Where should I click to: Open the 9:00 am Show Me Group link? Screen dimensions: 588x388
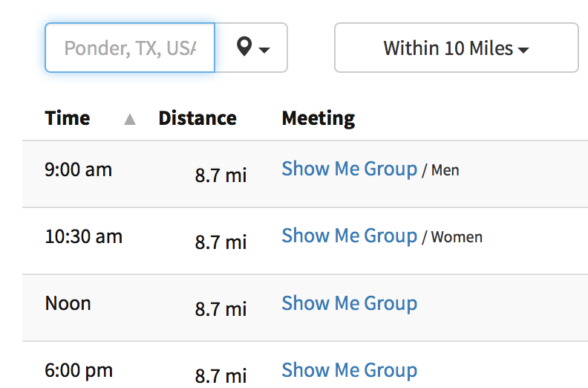coord(349,169)
